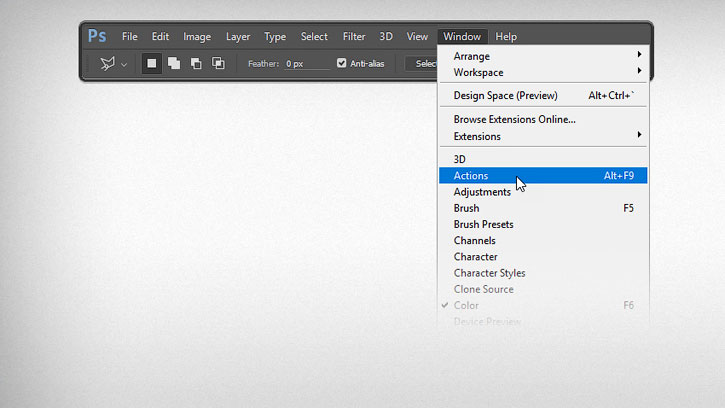Close the open Window menu
The height and width of the screenshot is (408, 725).
pyautogui.click(x=462, y=37)
